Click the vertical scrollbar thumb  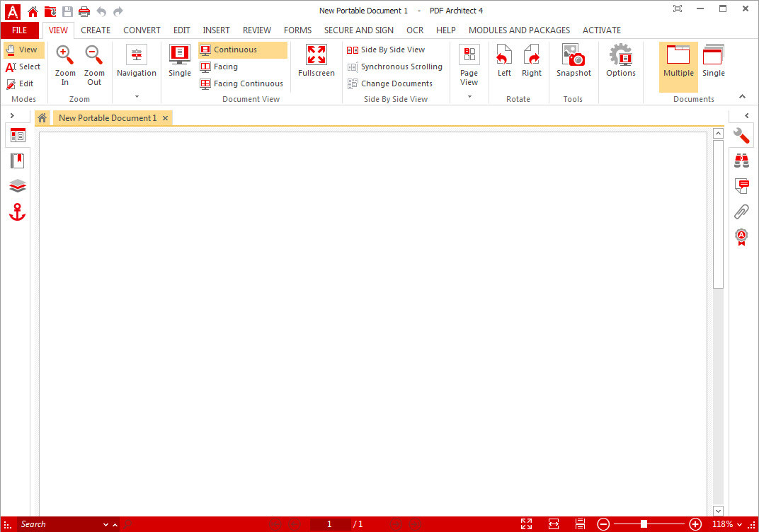719,214
